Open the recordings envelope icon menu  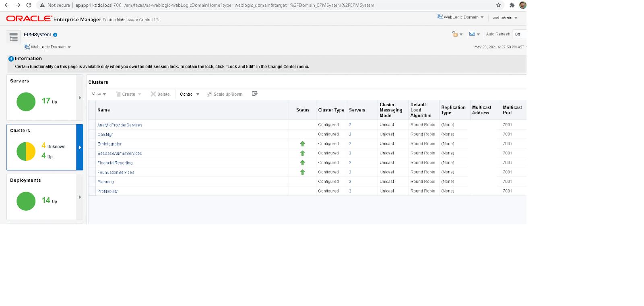tap(474, 34)
